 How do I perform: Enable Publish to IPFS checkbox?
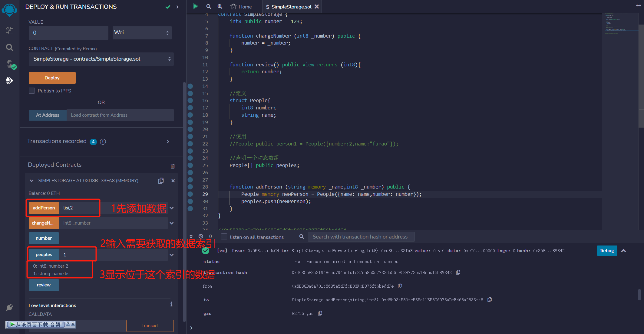point(32,91)
